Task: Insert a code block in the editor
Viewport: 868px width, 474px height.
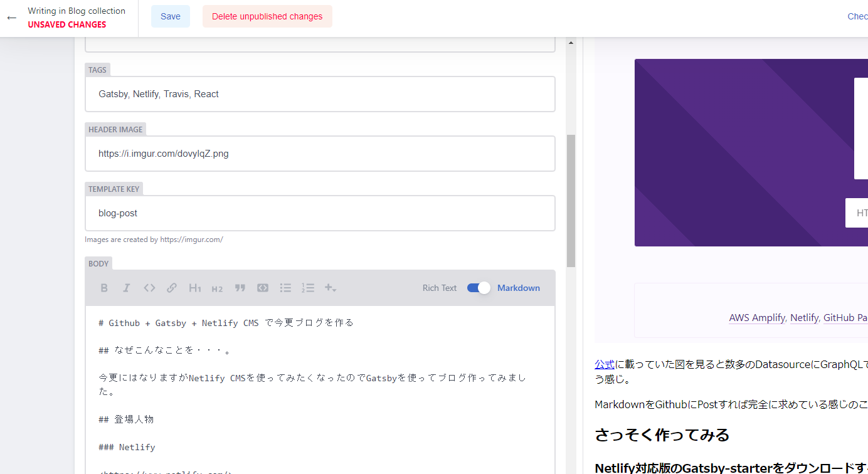Action: point(262,287)
